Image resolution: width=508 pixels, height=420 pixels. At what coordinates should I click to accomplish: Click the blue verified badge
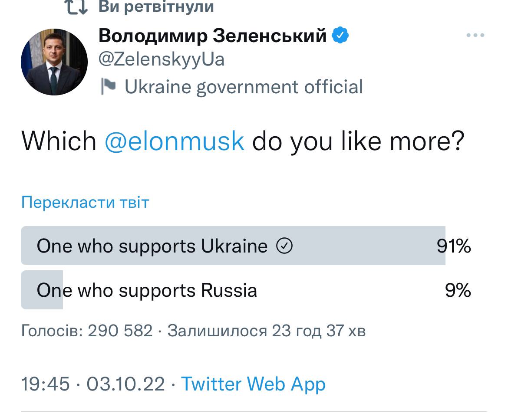click(340, 36)
